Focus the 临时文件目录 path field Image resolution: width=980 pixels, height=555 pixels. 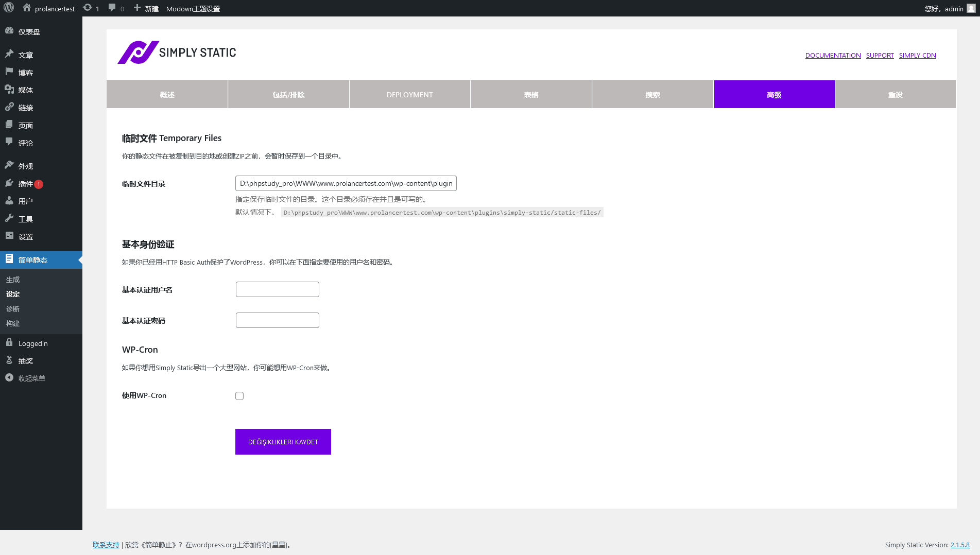346,184
